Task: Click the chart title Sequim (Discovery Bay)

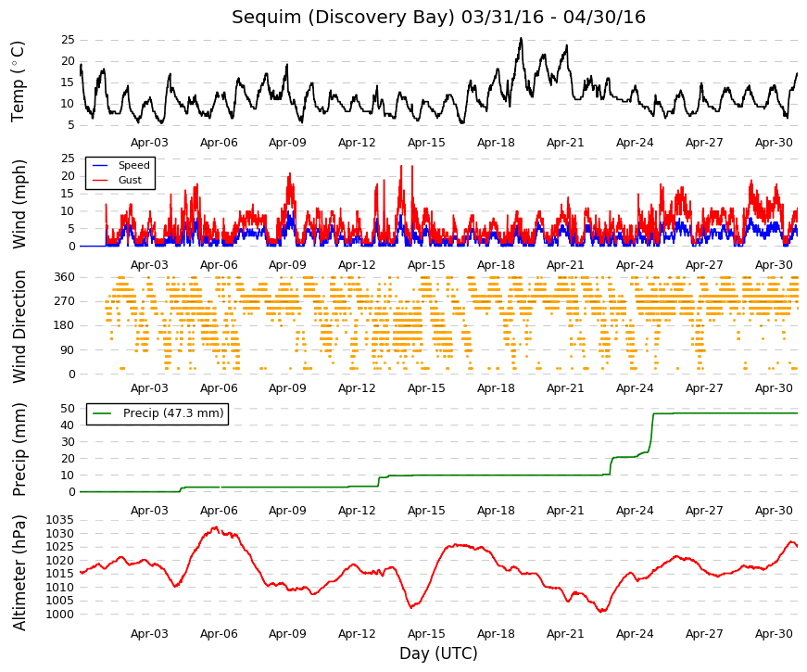Action: point(344,18)
